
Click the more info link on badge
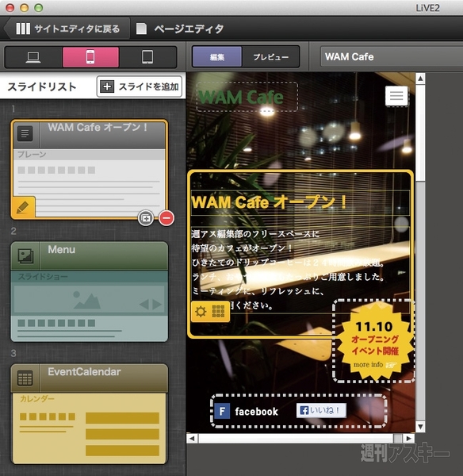(375, 364)
